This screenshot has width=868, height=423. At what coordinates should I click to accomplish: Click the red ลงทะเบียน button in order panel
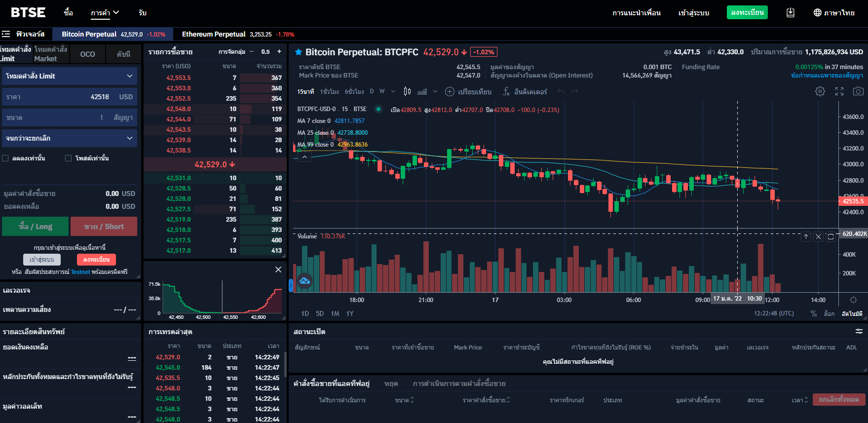point(96,260)
